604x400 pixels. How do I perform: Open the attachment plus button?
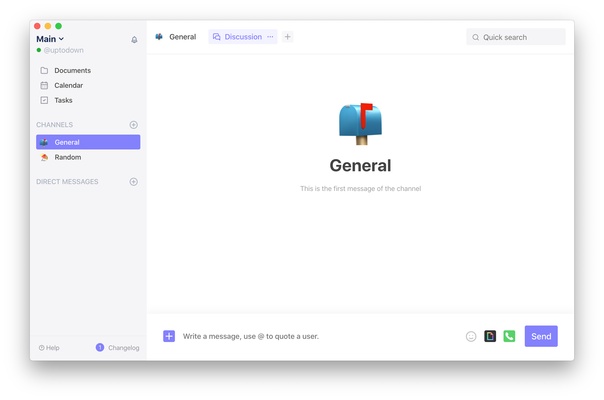click(x=169, y=336)
